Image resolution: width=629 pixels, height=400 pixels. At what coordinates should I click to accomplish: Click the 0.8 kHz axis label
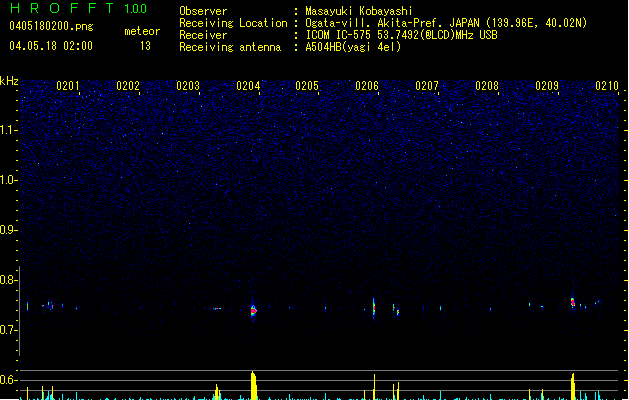coord(9,280)
